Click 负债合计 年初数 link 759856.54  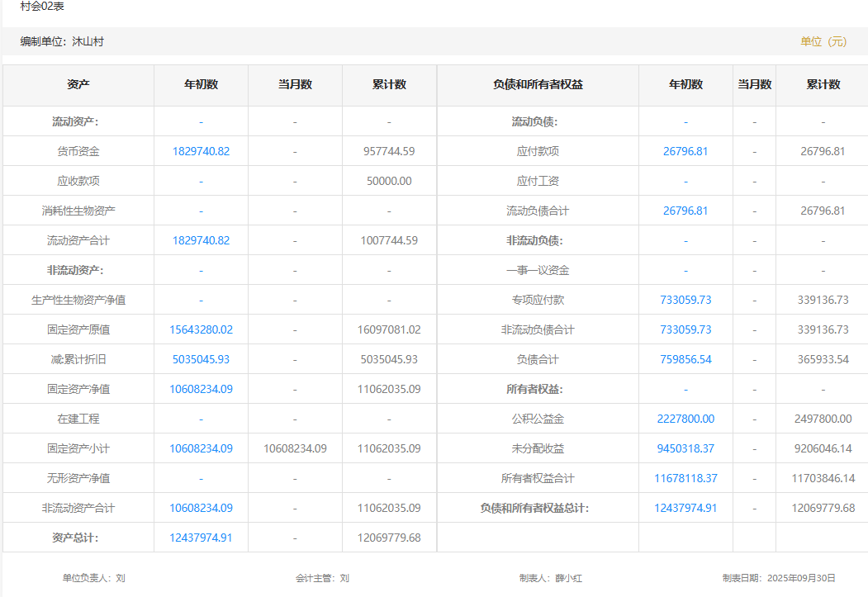pyautogui.click(x=685, y=359)
